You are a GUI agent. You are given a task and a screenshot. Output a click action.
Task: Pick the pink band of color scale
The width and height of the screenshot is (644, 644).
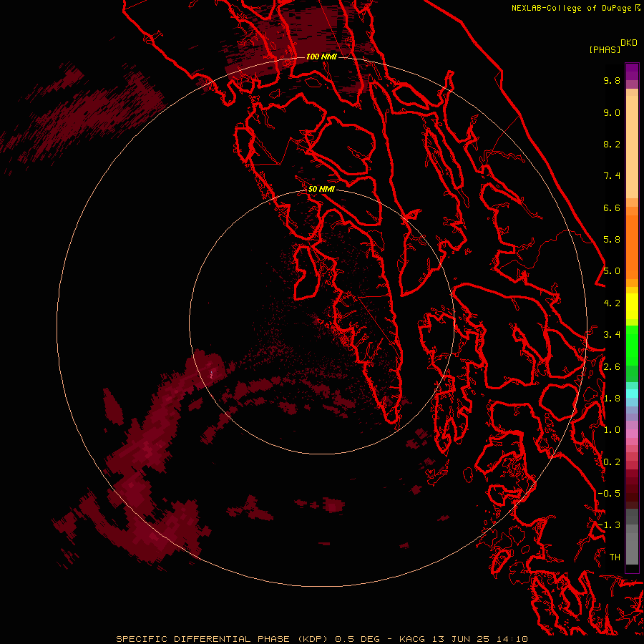(632, 434)
